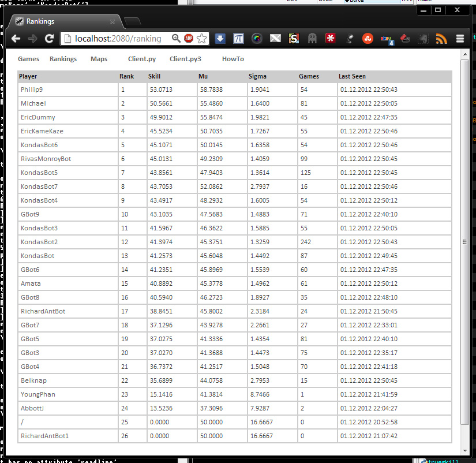Open the Evernote elephant extension
This screenshot has width=476, height=463.
point(423,39)
